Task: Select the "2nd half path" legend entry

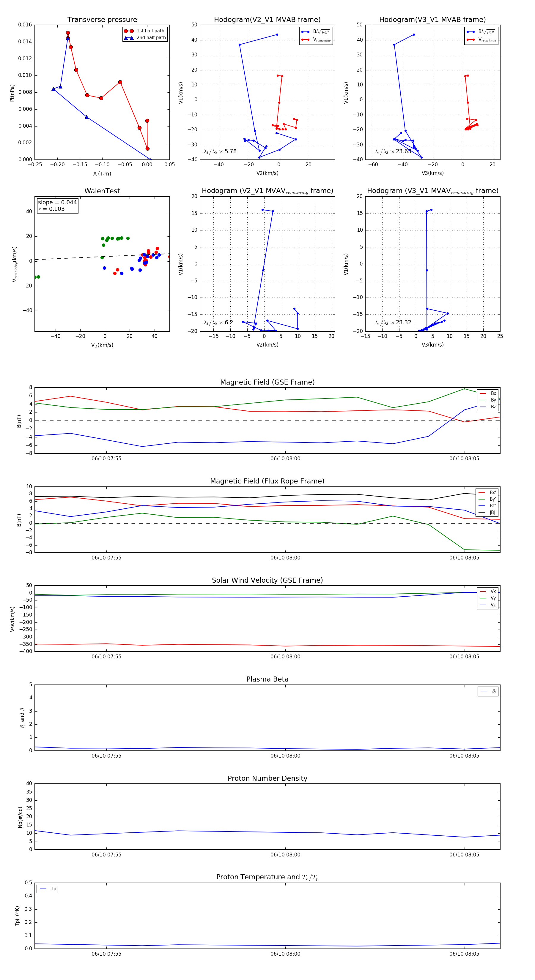Action: [x=145, y=38]
